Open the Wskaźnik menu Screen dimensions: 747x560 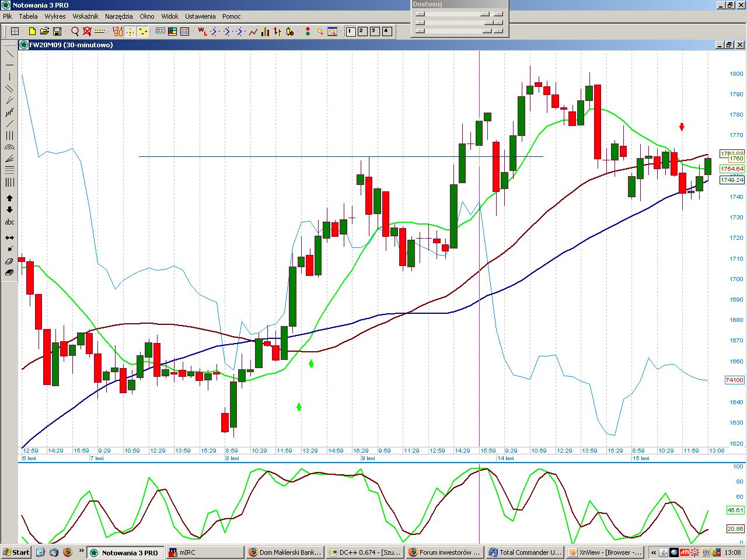(85, 16)
